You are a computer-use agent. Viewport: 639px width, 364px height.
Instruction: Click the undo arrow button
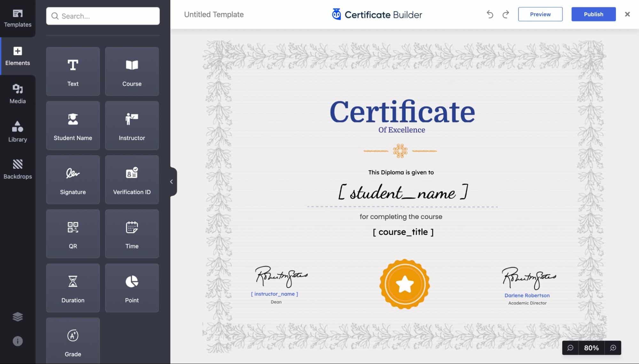490,14
